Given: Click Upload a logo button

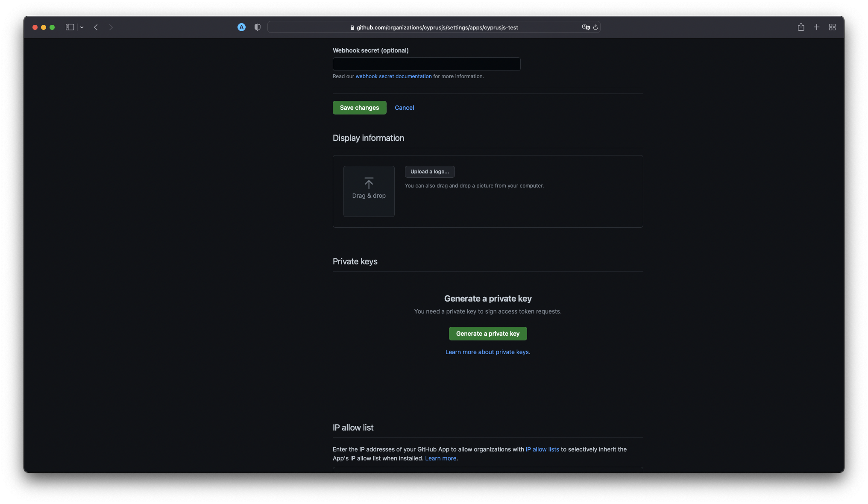Looking at the screenshot, I should pos(429,172).
